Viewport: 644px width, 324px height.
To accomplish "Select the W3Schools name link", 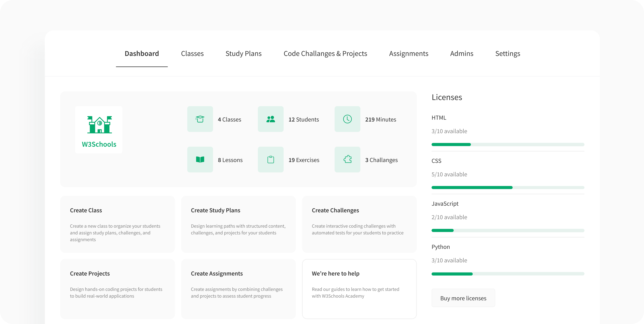I will (x=99, y=144).
